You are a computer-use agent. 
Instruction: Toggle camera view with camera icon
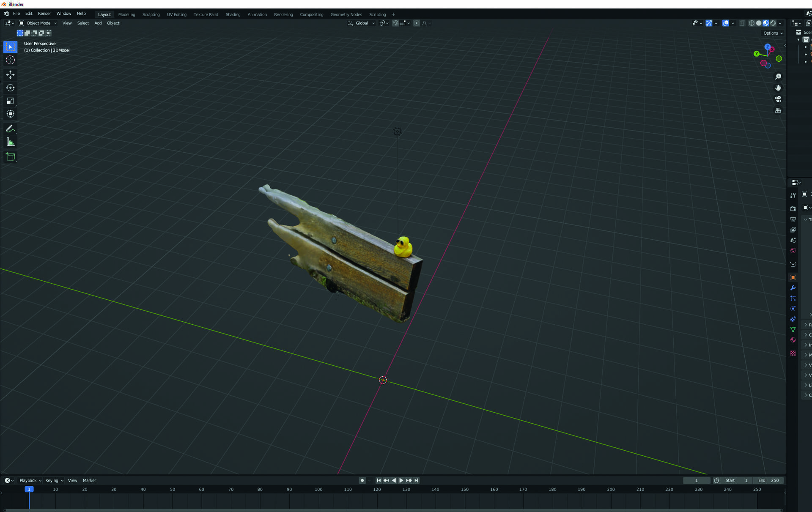778,99
